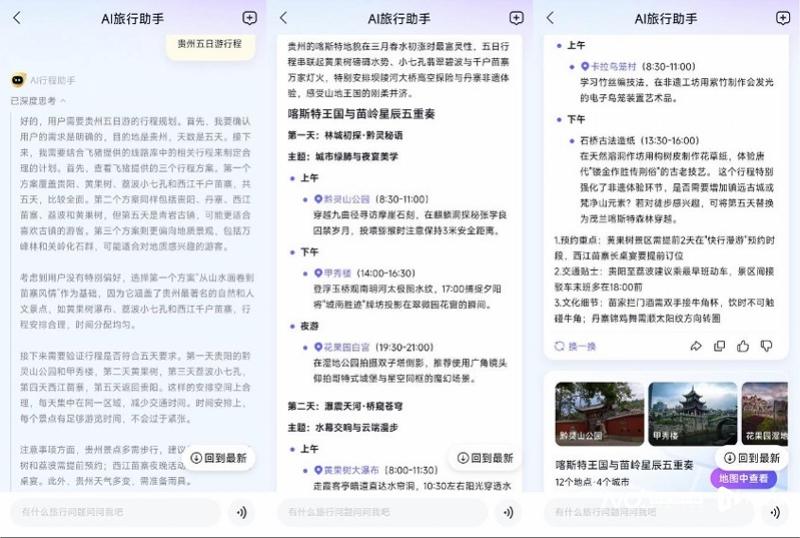Open the 花果园白宫 location link
This screenshot has height=538, width=800.
coord(342,347)
